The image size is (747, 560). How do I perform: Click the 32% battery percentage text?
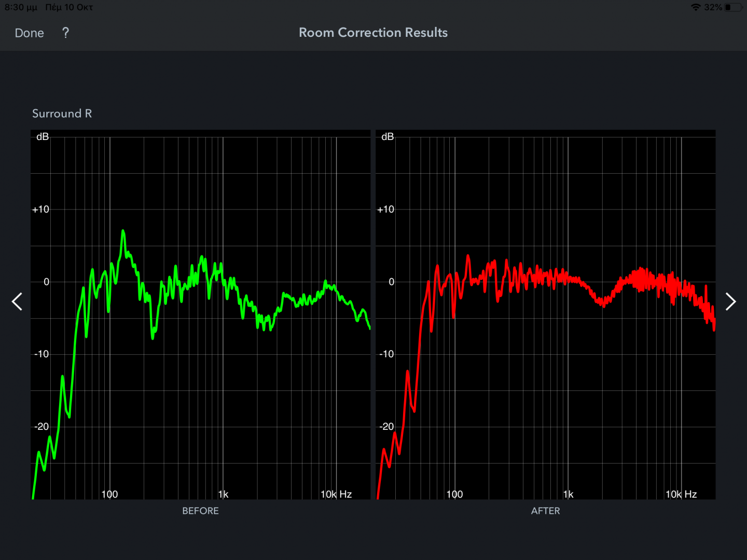click(x=713, y=7)
